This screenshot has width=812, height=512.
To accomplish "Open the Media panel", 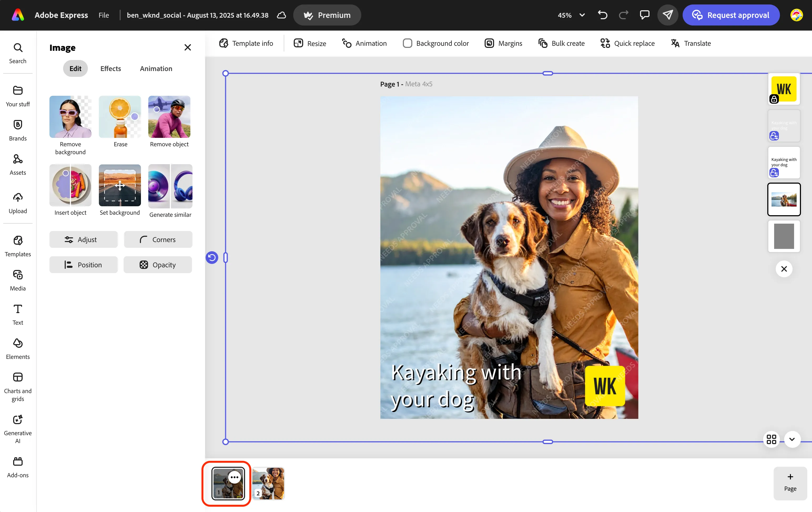I will click(18, 280).
